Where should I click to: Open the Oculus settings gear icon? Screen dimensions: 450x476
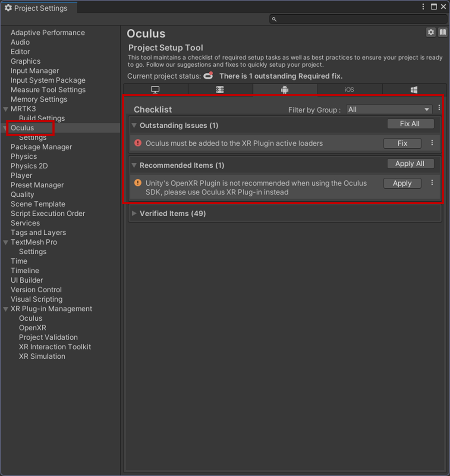tap(431, 32)
